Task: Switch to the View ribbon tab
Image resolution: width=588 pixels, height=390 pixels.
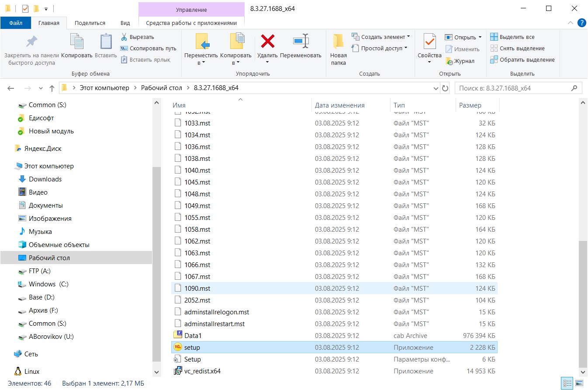Action: point(125,23)
